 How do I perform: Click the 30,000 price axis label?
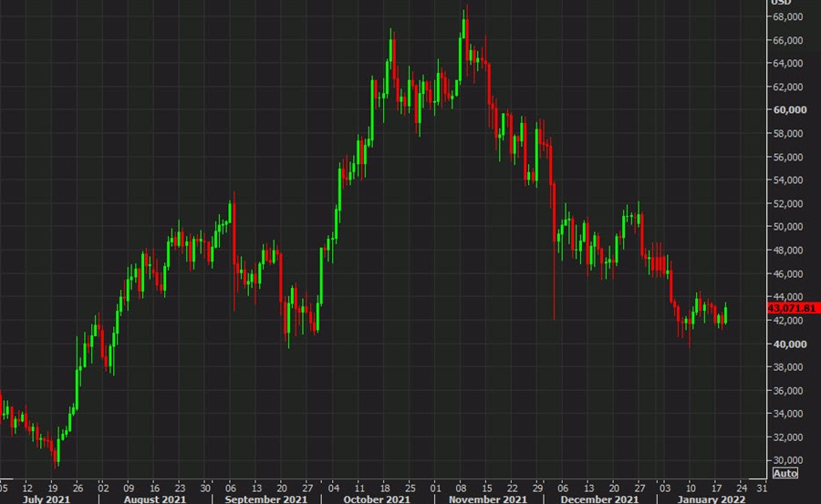786,461
